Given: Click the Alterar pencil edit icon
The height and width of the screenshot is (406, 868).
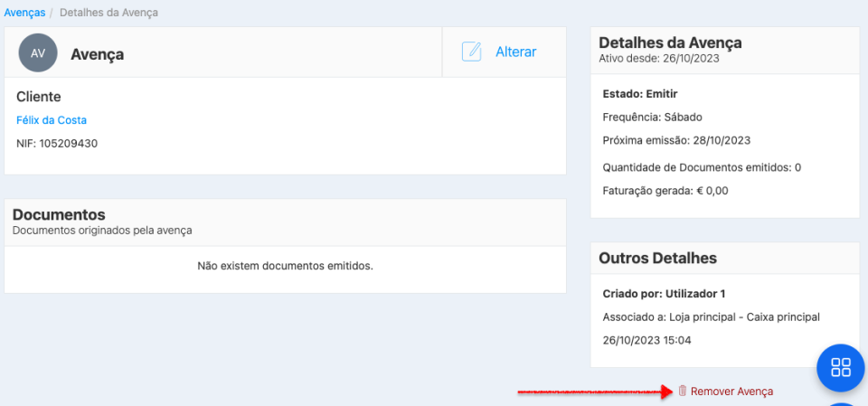Looking at the screenshot, I should pos(471,52).
